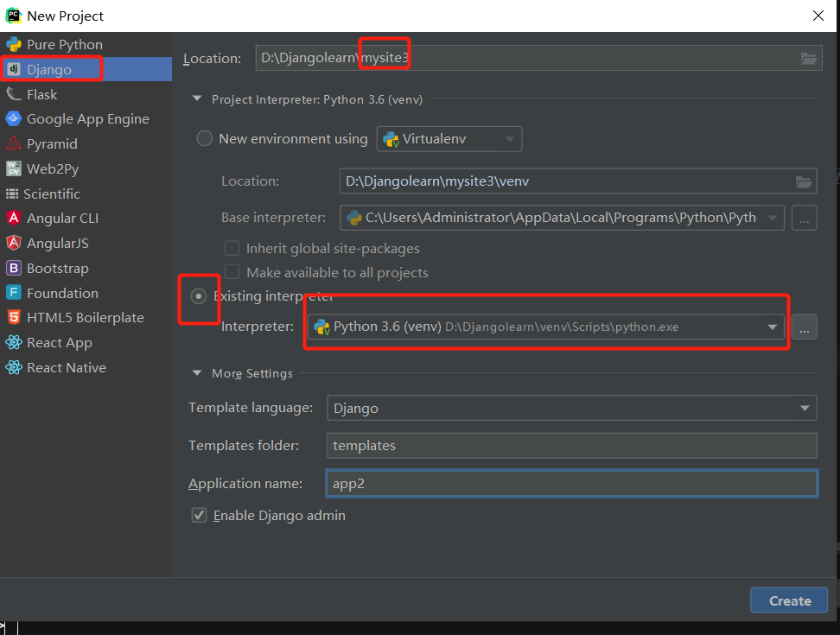This screenshot has width=840, height=635.
Task: Click ellipsis button beside Interpreter field
Action: click(x=804, y=327)
